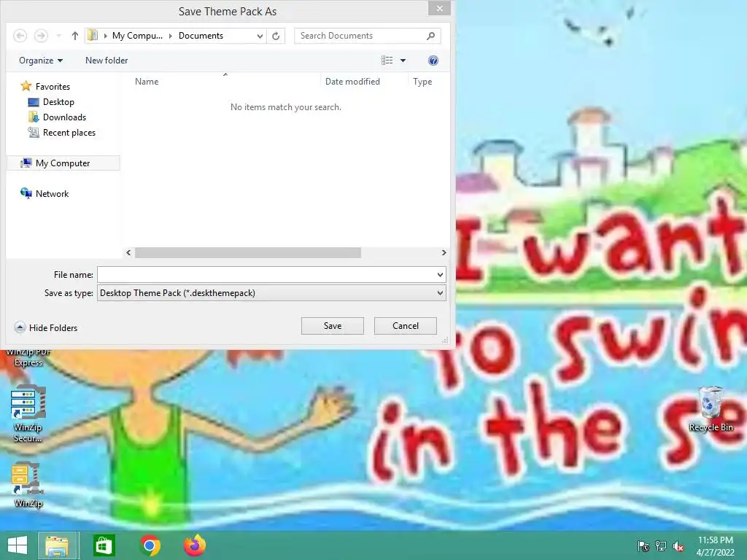Refresh the Documents folder view
This screenshot has width=747, height=560.
(x=276, y=36)
